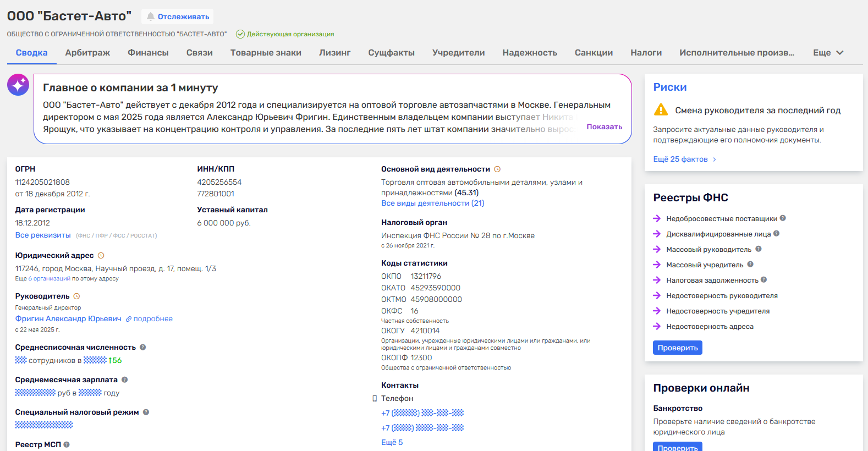Expand the AI summary with Показать
The image size is (868, 451).
604,127
